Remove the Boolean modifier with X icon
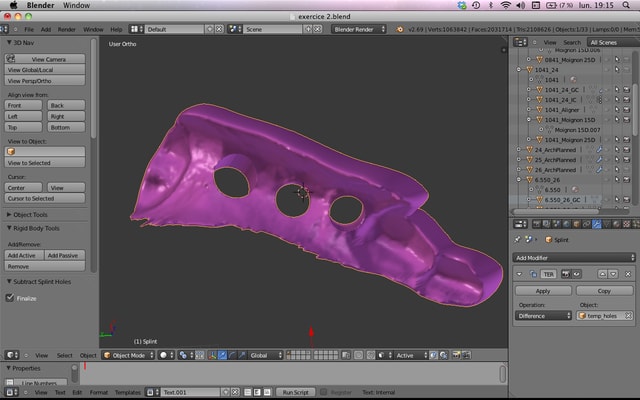This screenshot has width=640, height=400. tap(627, 274)
